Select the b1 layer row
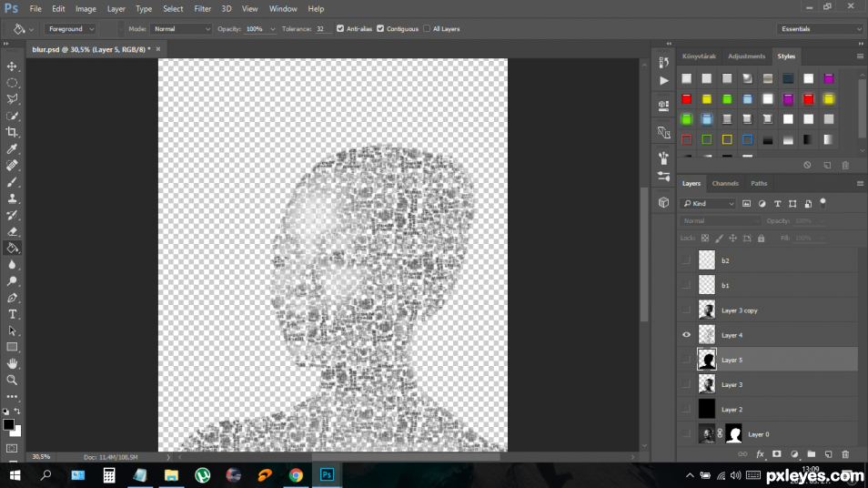Screen dimensions: 868x488 (768, 285)
